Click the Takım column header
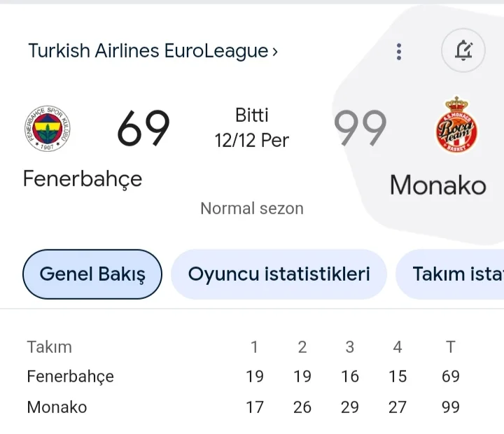The image size is (504, 434). pos(49,346)
